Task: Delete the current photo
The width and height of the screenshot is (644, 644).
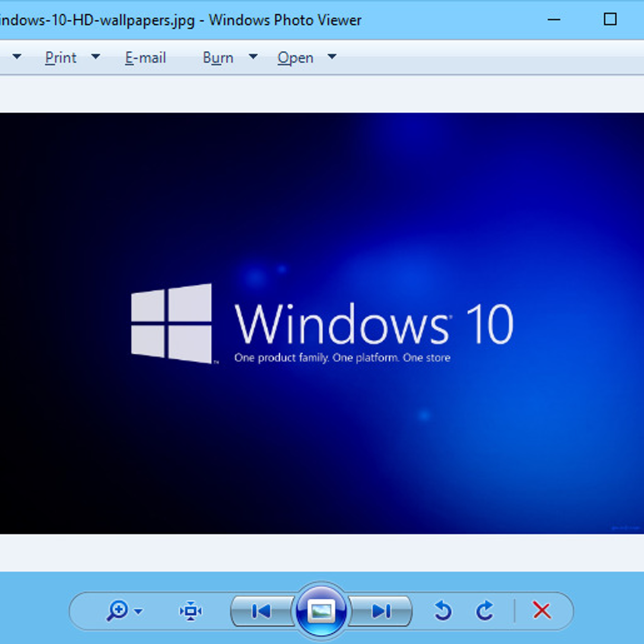Action: click(x=542, y=611)
